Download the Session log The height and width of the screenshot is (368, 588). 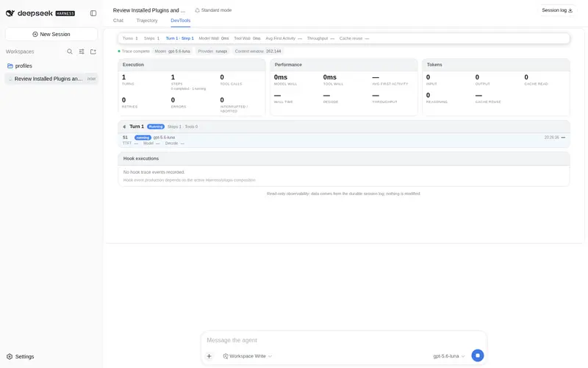[x=557, y=10]
